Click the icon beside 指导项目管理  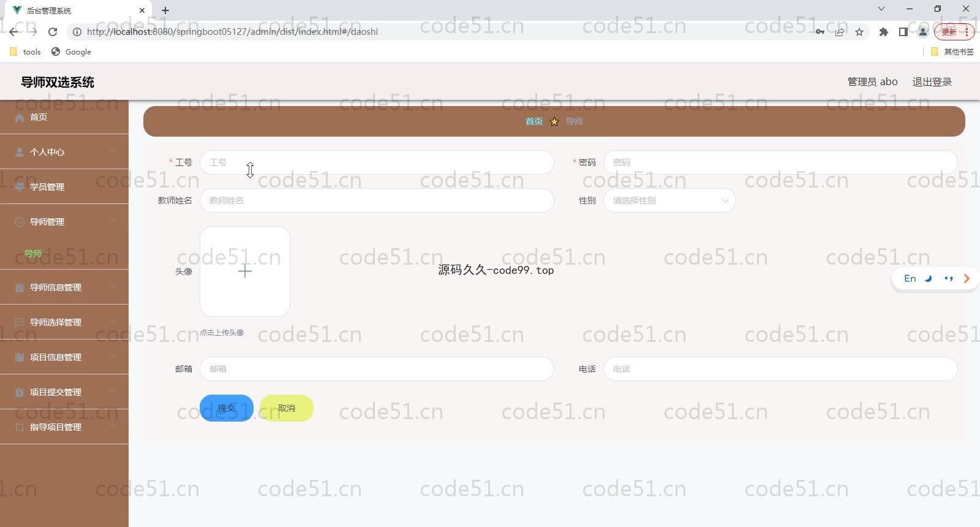point(20,427)
